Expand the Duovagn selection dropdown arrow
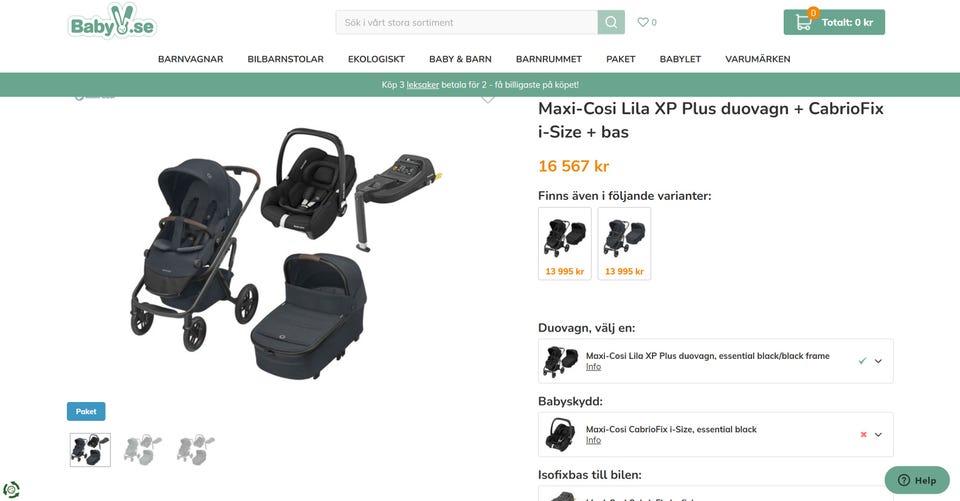Image resolution: width=960 pixels, height=501 pixels. (878, 361)
